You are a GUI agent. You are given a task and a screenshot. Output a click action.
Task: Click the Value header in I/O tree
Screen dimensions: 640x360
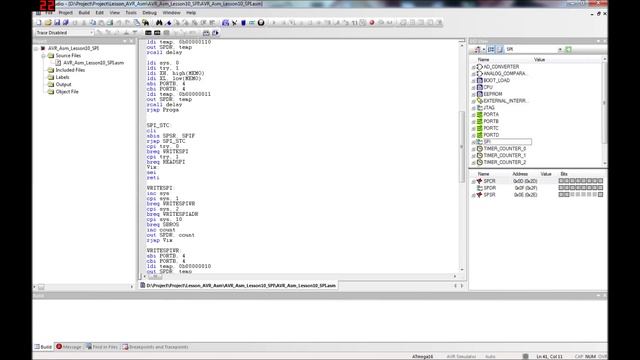539,60
